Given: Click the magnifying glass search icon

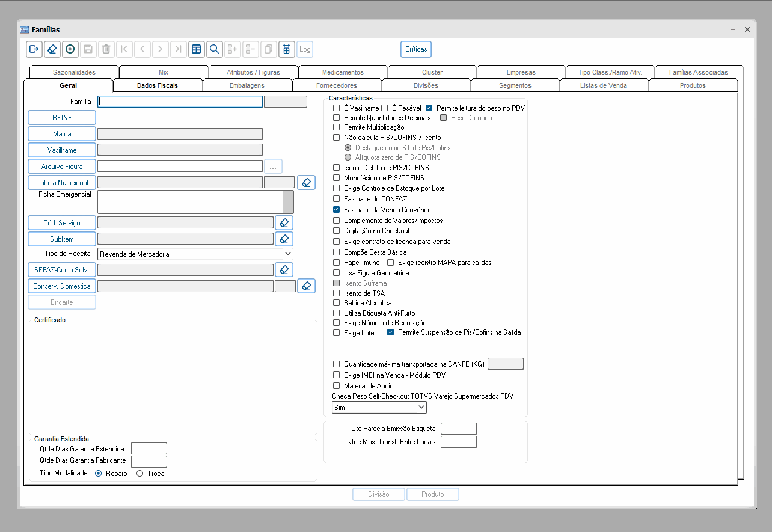Looking at the screenshot, I should coord(215,49).
